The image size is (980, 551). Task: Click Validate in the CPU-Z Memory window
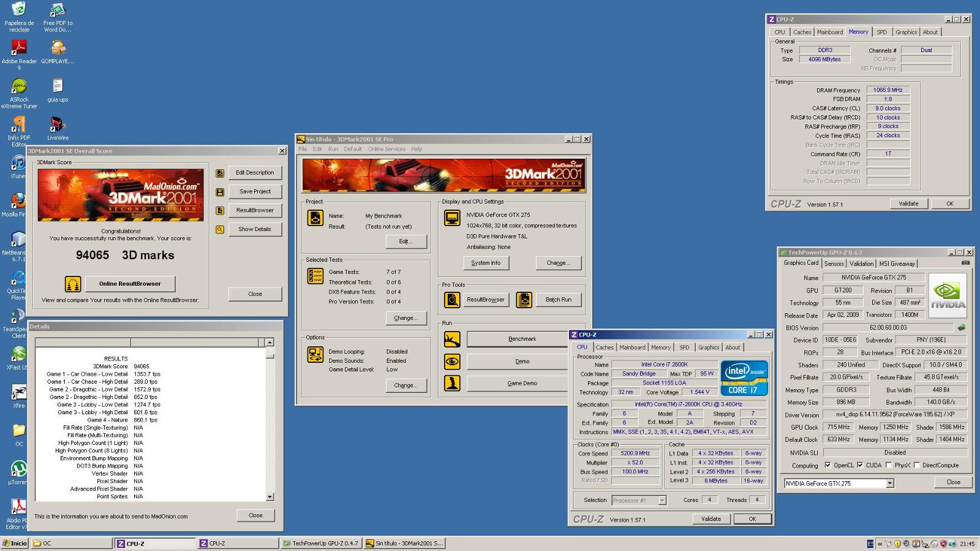[x=908, y=203]
